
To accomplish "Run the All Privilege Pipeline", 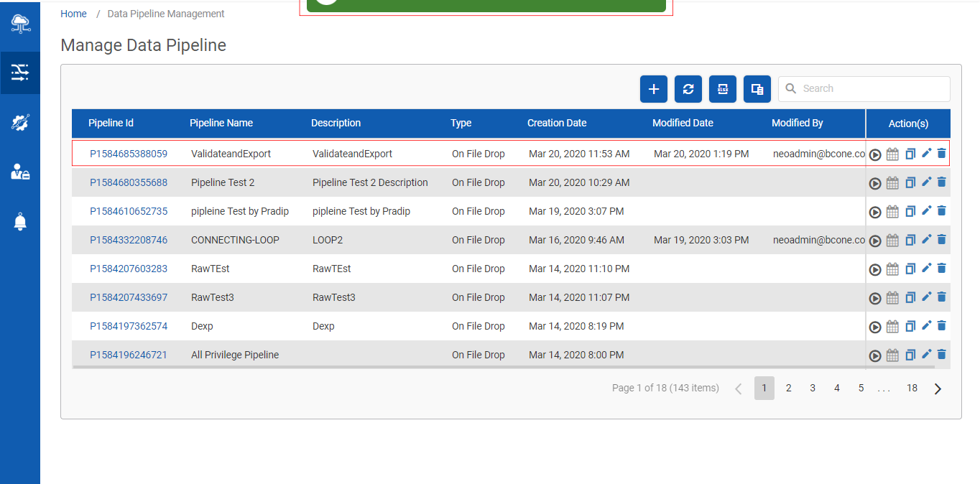I will coord(875,355).
